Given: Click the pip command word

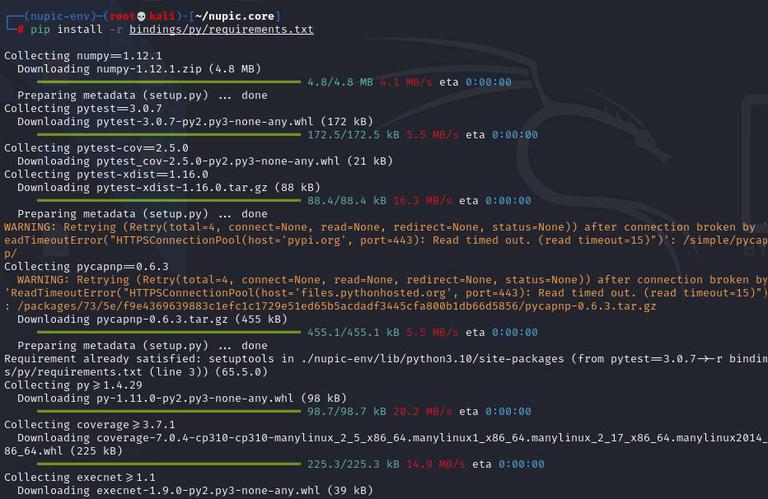Looking at the screenshot, I should [40, 29].
